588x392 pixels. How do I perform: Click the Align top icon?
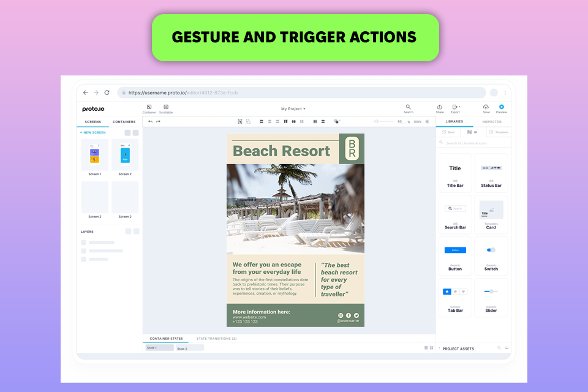point(286,121)
